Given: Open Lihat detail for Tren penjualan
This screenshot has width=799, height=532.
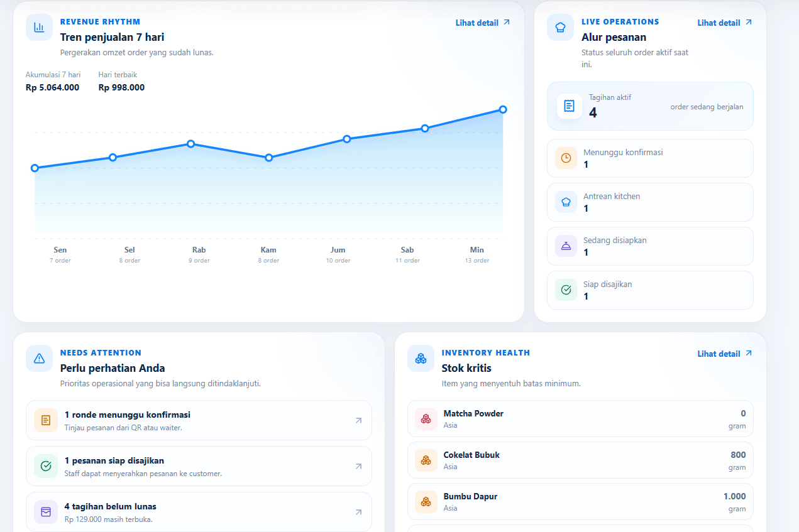Looking at the screenshot, I should pyautogui.click(x=483, y=23).
